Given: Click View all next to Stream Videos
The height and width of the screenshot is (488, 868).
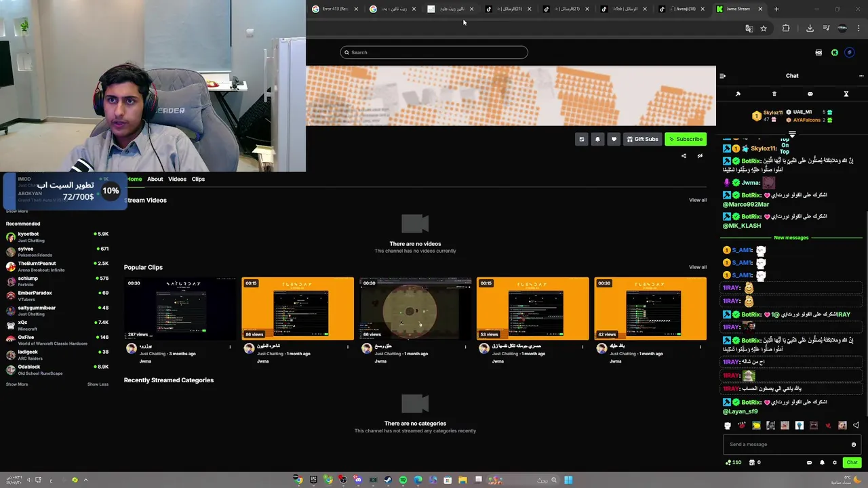Looking at the screenshot, I should pos(698,200).
